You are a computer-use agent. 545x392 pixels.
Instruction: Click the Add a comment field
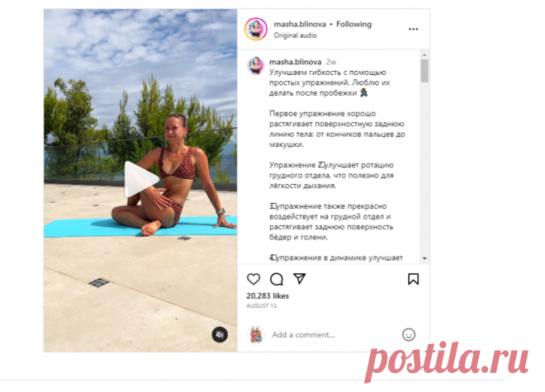click(x=334, y=335)
